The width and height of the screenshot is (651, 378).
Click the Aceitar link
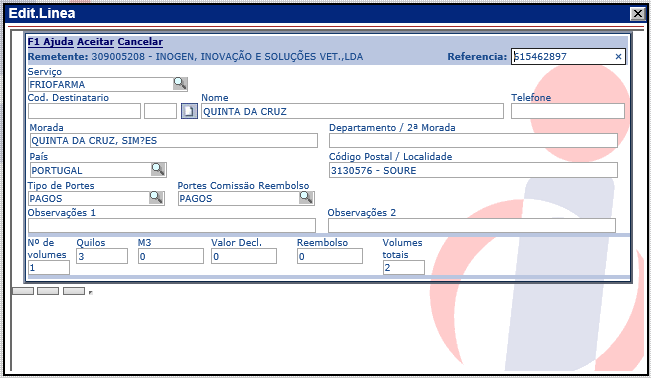95,42
